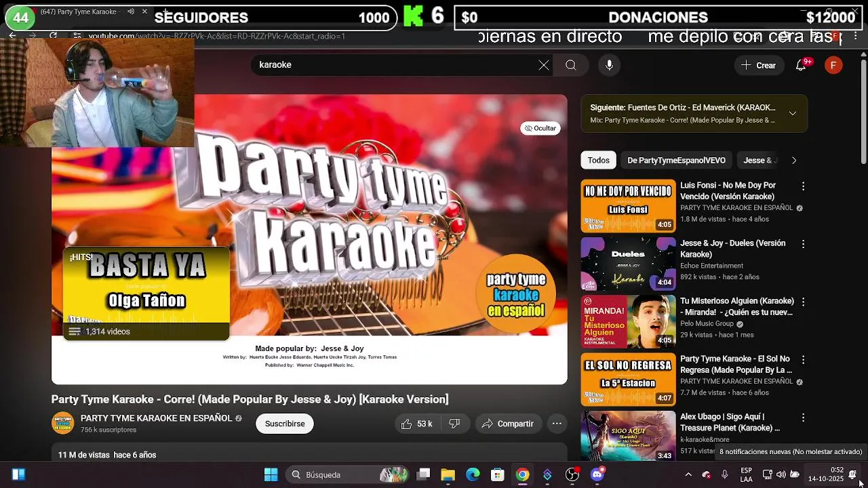868x488 pixels.
Task: Open the PARTY TYME KARAOKE EN ESPAÑOL channel link
Action: 157,418
